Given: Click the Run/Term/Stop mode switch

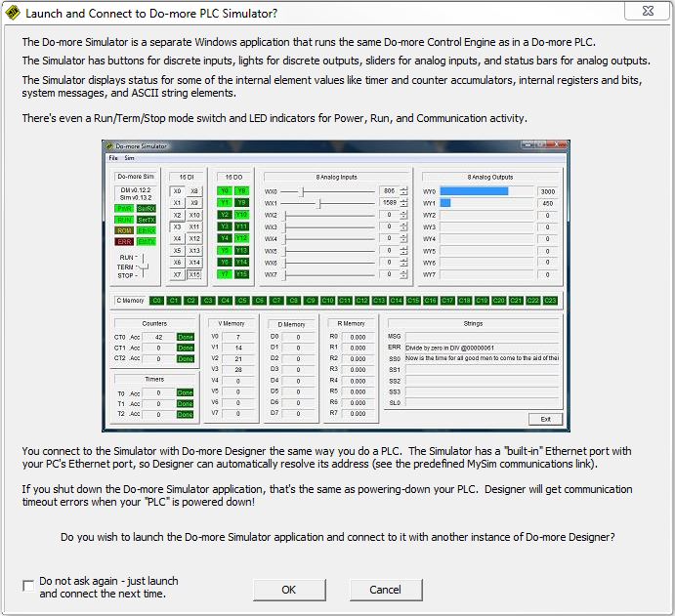Looking at the screenshot, I should [143, 265].
